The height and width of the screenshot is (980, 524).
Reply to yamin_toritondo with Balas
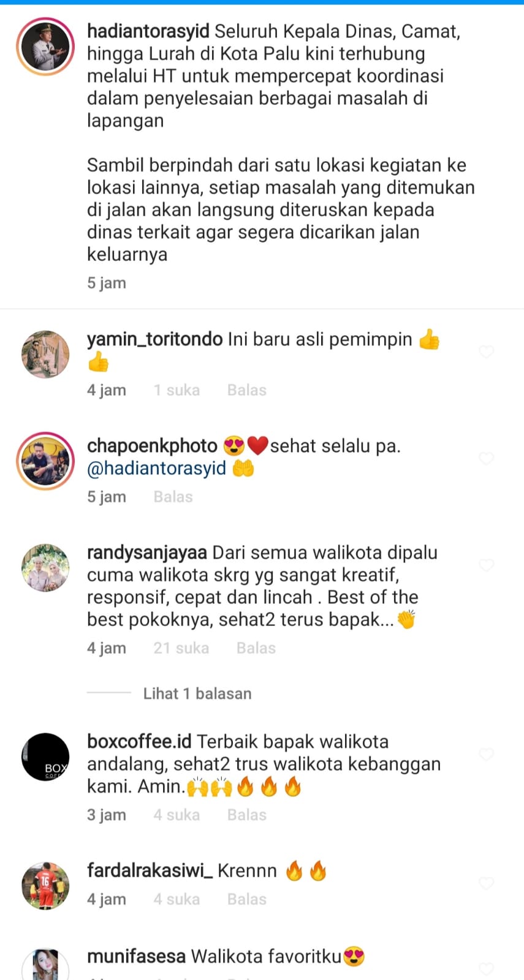tap(247, 390)
